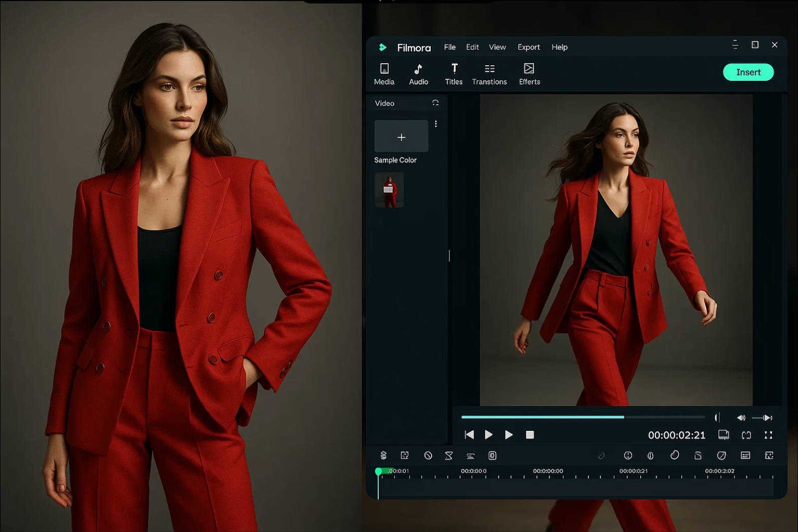This screenshot has width=798, height=532.
Task: Toggle mute with the speaker icon
Action: coord(741,418)
